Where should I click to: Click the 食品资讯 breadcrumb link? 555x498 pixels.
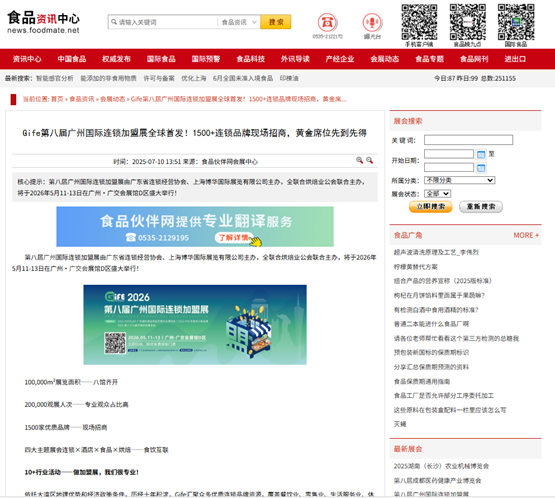(x=82, y=99)
